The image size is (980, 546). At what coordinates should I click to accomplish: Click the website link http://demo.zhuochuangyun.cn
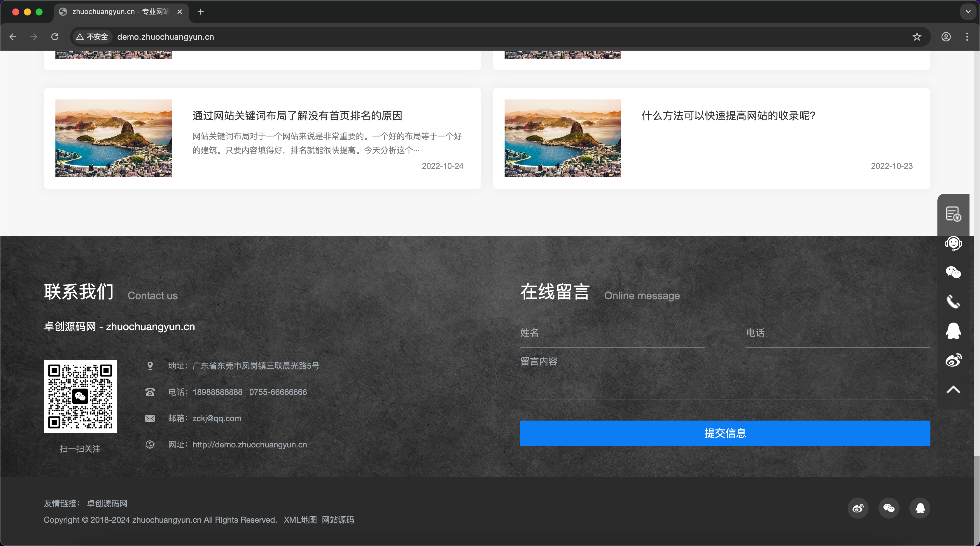click(250, 444)
